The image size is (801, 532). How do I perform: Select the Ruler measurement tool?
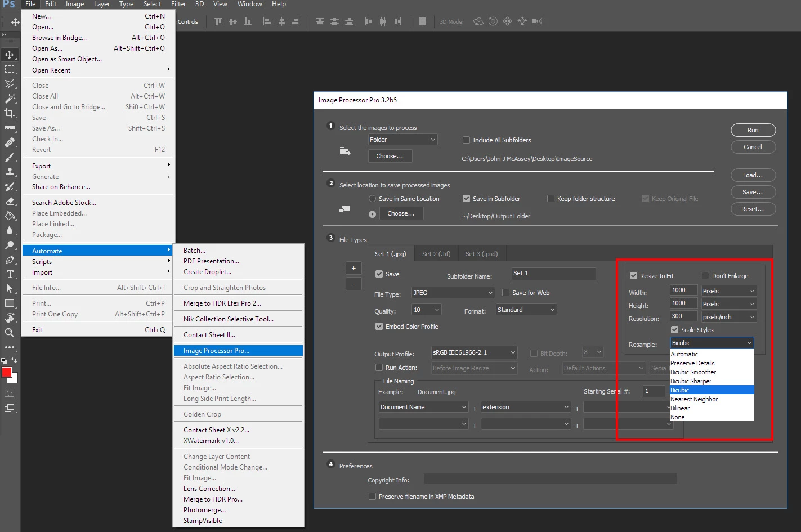(10, 128)
